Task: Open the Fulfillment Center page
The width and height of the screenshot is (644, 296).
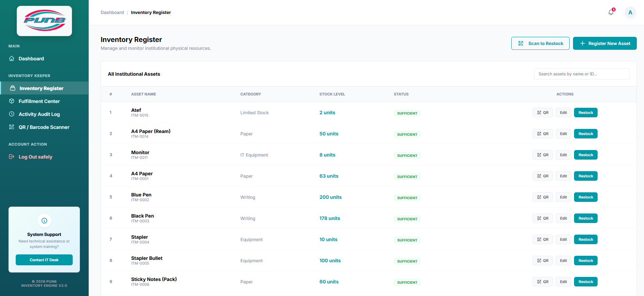Action: 44,101
